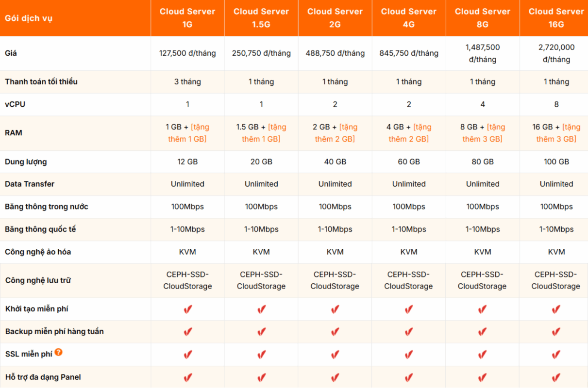Click the Backup miễn phí hàng tuần checkmark for Cloud Server 2G
Screen dimensions: 588x388
pos(335,332)
